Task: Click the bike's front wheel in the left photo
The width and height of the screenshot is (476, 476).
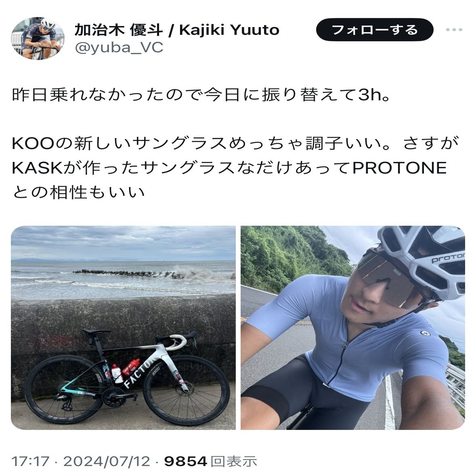Action: [x=186, y=390]
